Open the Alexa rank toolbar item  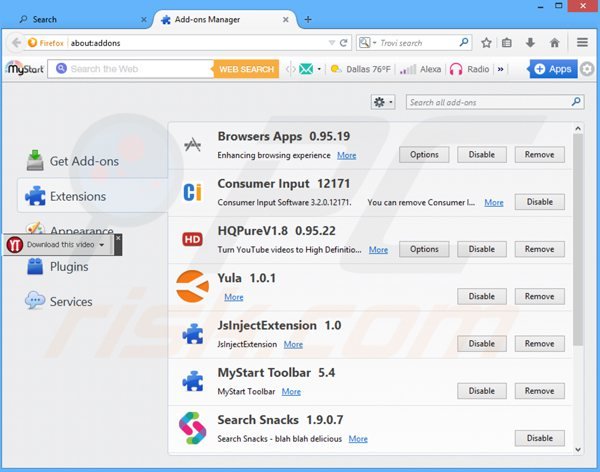[x=420, y=69]
